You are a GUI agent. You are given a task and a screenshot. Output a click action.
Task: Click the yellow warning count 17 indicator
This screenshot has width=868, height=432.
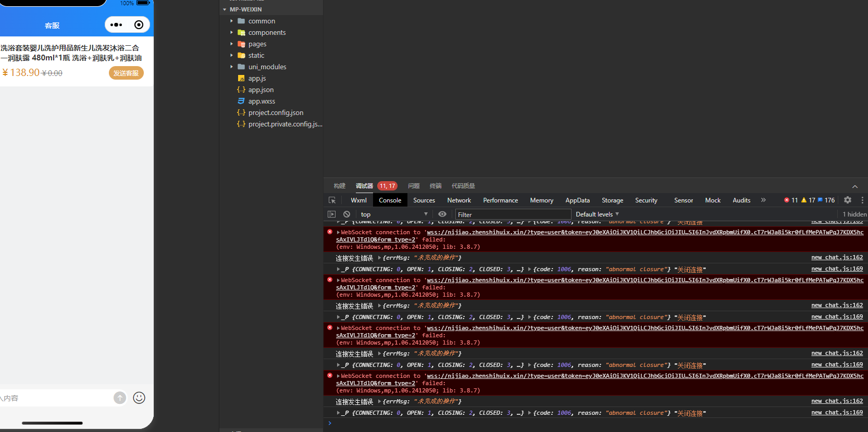pos(808,200)
